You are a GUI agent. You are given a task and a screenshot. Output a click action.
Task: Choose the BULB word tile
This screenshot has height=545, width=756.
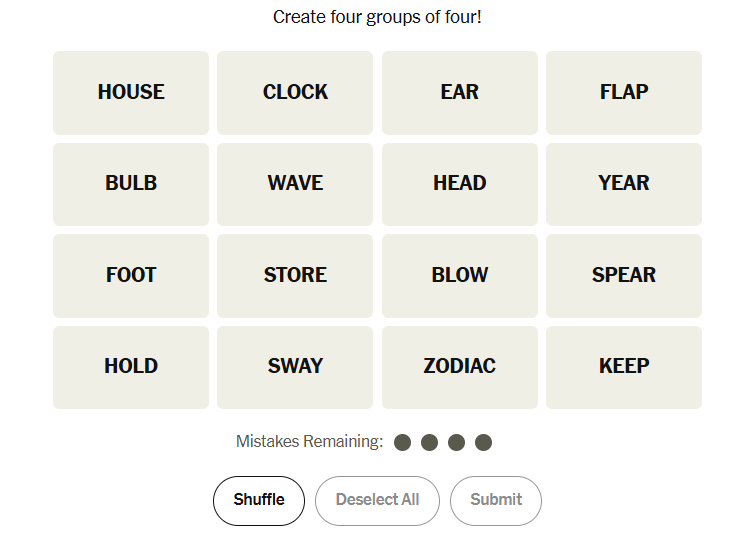[131, 184]
